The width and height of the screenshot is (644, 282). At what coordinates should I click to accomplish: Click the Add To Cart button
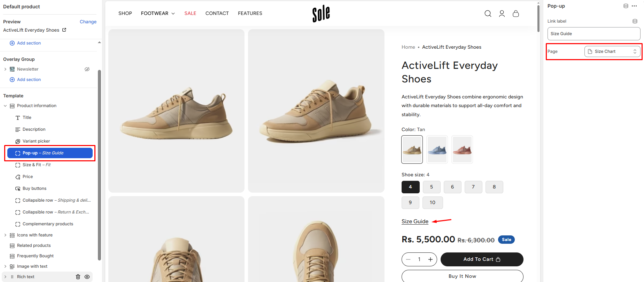(482, 259)
